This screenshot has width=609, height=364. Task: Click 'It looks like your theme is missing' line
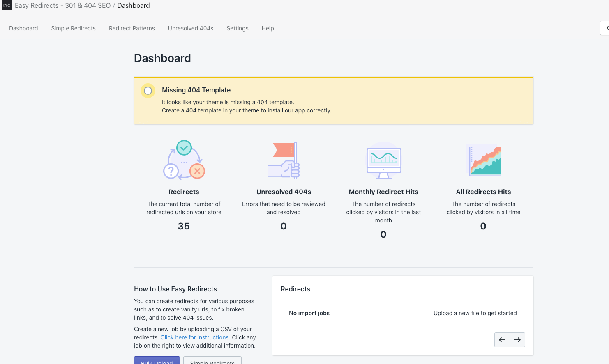(x=228, y=102)
